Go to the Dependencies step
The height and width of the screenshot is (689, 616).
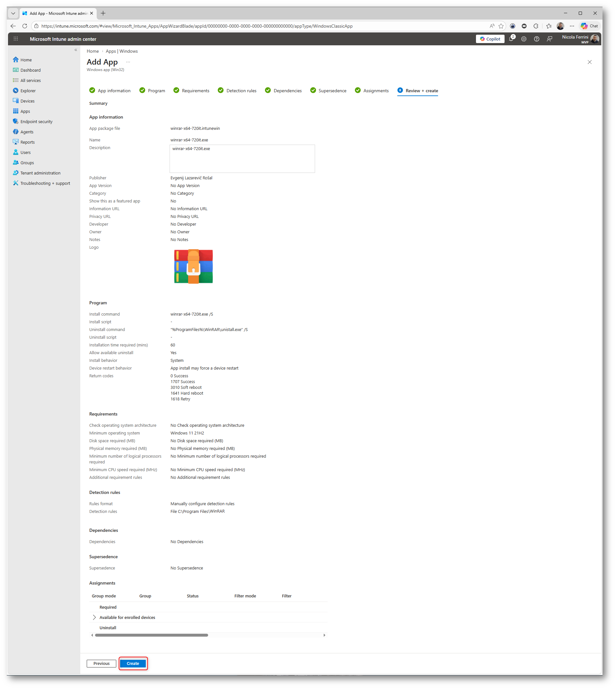(283, 91)
